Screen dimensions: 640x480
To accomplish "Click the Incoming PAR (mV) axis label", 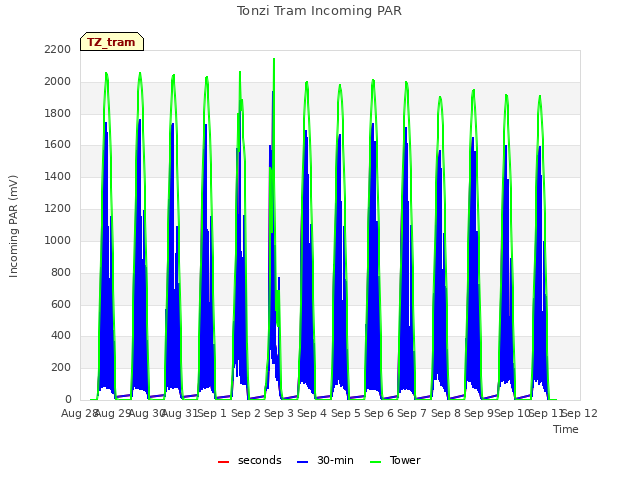I will [13, 226].
